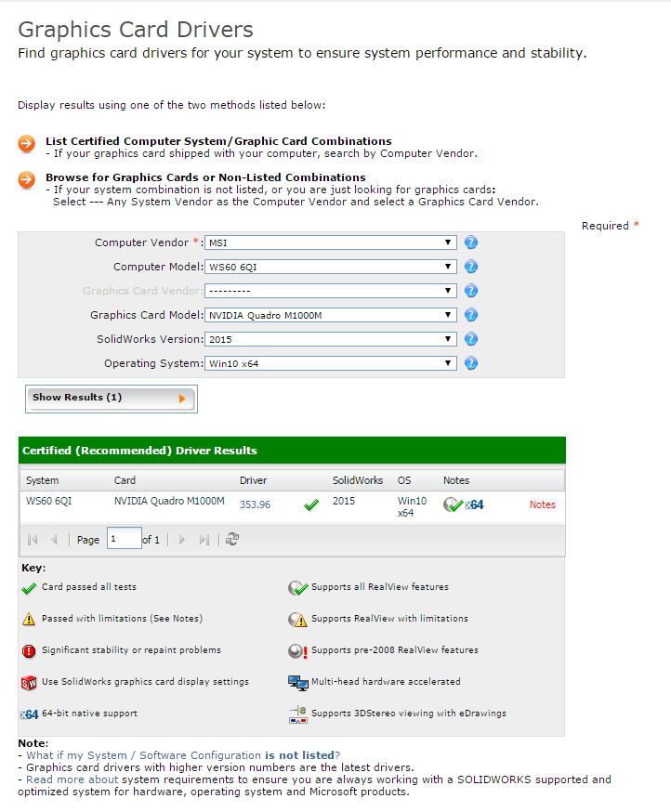
Task: Click orange arrow for List Certified Combinations
Action: [x=27, y=143]
